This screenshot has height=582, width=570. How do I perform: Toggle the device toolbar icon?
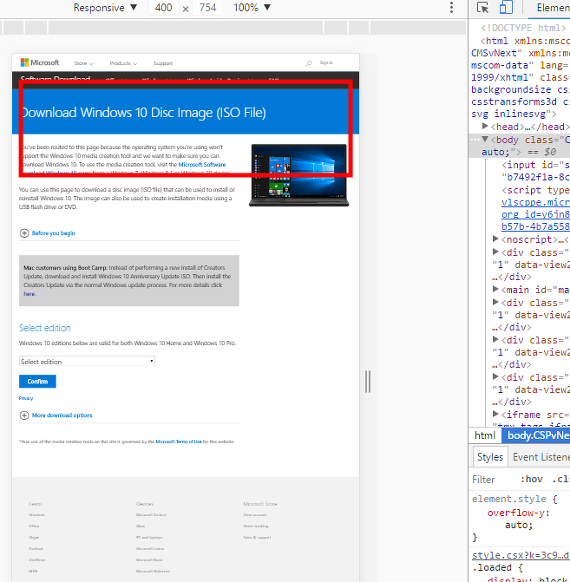tap(506, 7)
